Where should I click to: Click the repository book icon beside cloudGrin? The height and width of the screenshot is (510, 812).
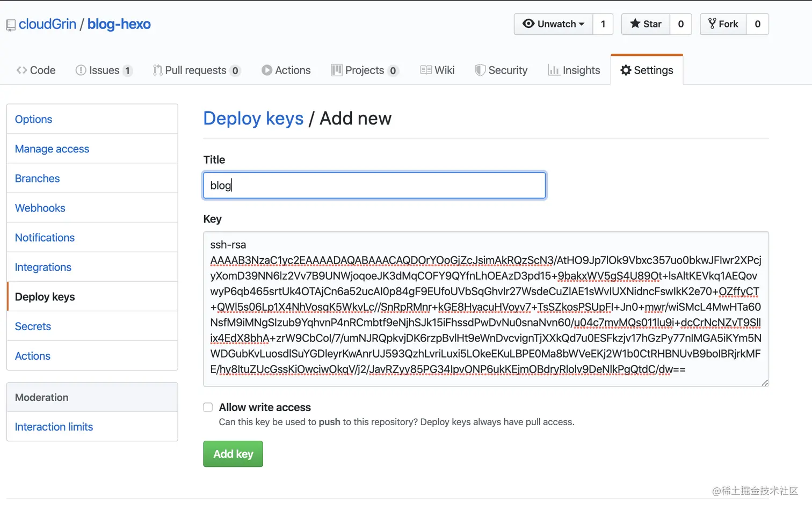10,24
